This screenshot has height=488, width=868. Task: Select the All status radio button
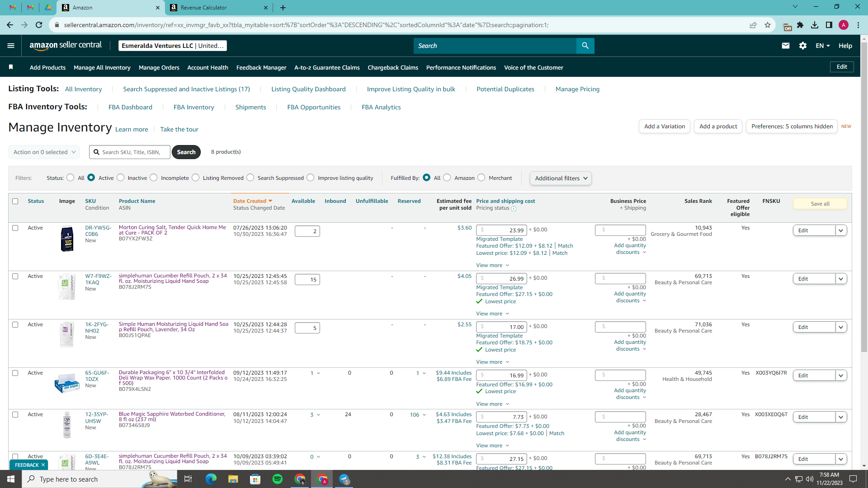[70, 178]
